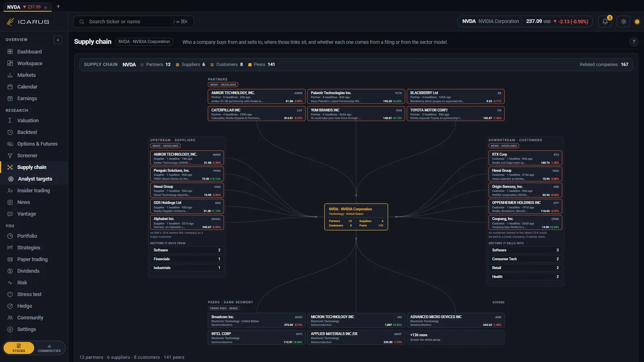This screenshot has height=362, width=644.
Task: Open the Broadcom Inc. peer card
Action: pos(257,321)
